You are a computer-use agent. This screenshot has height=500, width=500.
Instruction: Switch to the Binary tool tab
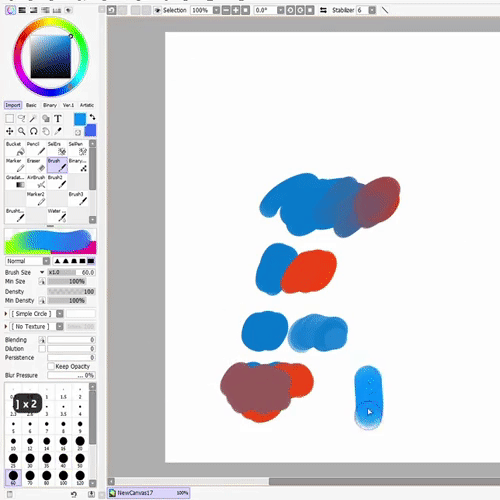[50, 105]
